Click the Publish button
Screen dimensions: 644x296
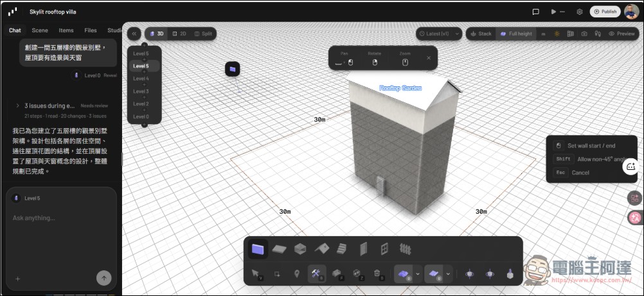click(x=605, y=12)
